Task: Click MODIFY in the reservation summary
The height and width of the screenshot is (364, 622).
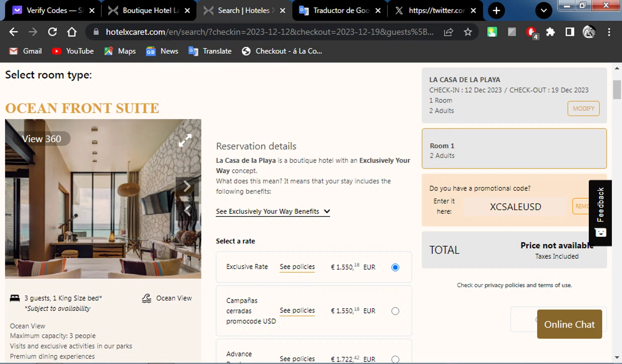Action: pyautogui.click(x=583, y=108)
